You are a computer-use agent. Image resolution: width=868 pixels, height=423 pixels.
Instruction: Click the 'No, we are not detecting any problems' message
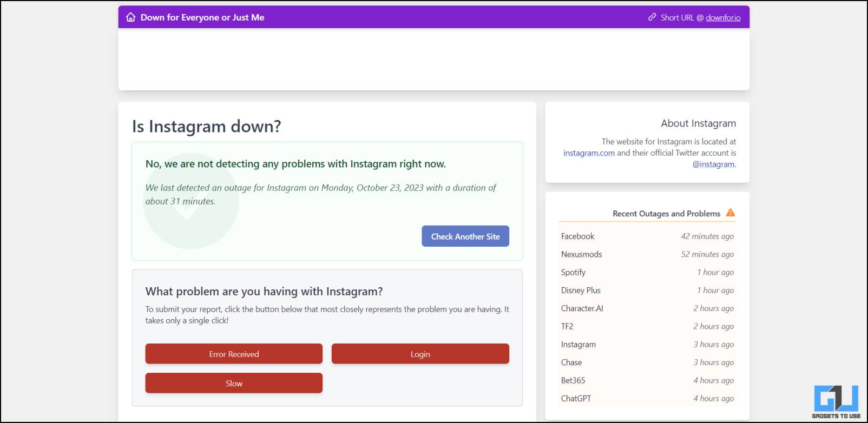tap(295, 164)
